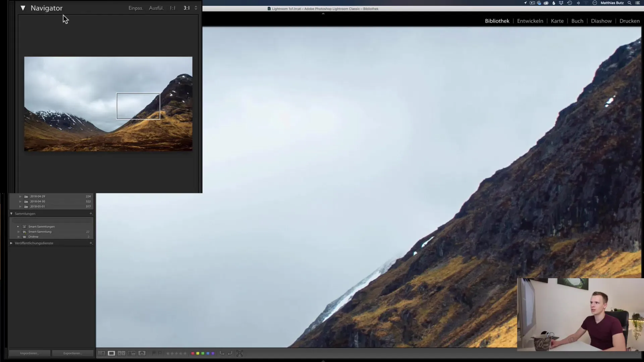Rotate photo clockwise
644x362 pixels.
pyautogui.click(x=230, y=353)
